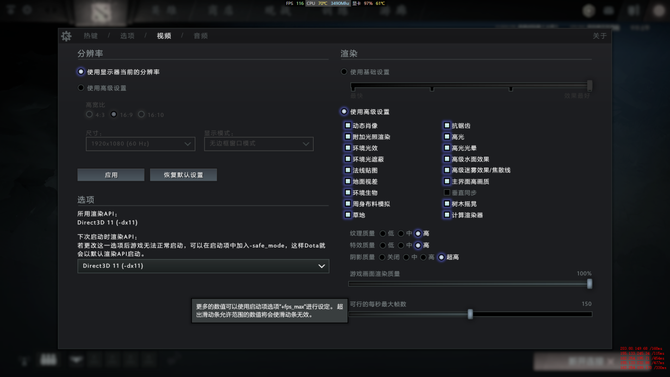The image size is (670, 377).
Task: Click the 恢复默认设置 restore defaults button
Action: click(183, 175)
